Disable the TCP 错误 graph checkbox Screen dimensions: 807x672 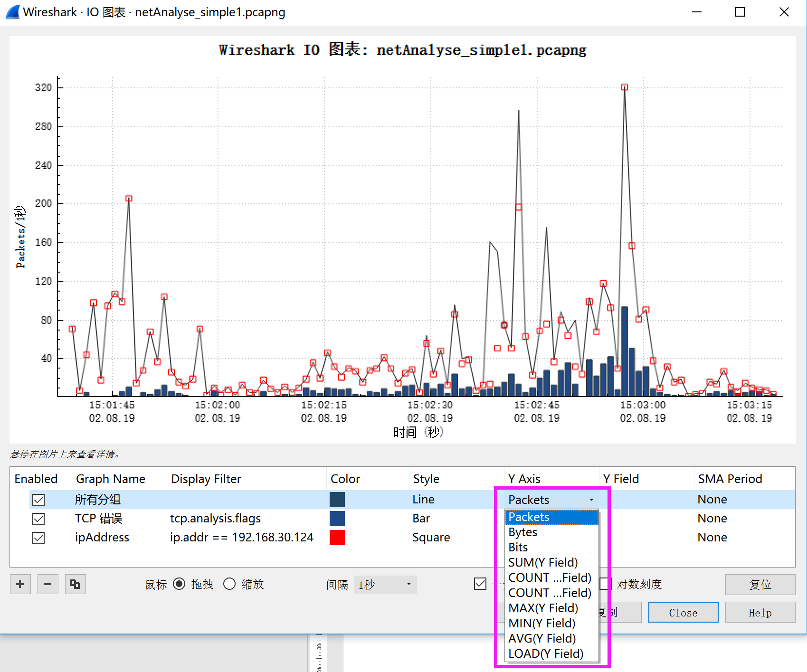click(x=38, y=519)
